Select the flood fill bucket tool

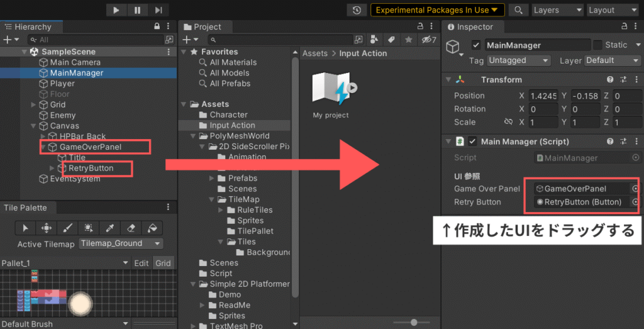pos(152,228)
